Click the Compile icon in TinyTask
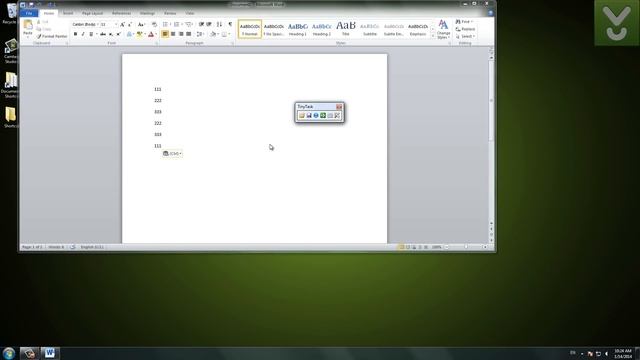The image size is (640, 360). (x=330, y=116)
